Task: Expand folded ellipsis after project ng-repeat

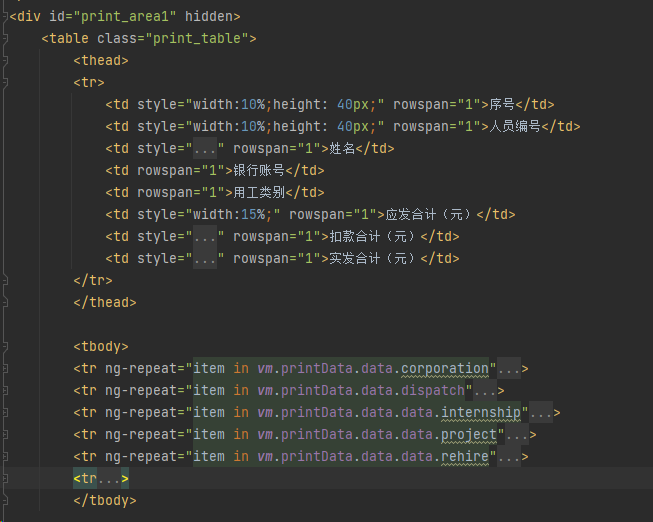Action: coord(517,435)
